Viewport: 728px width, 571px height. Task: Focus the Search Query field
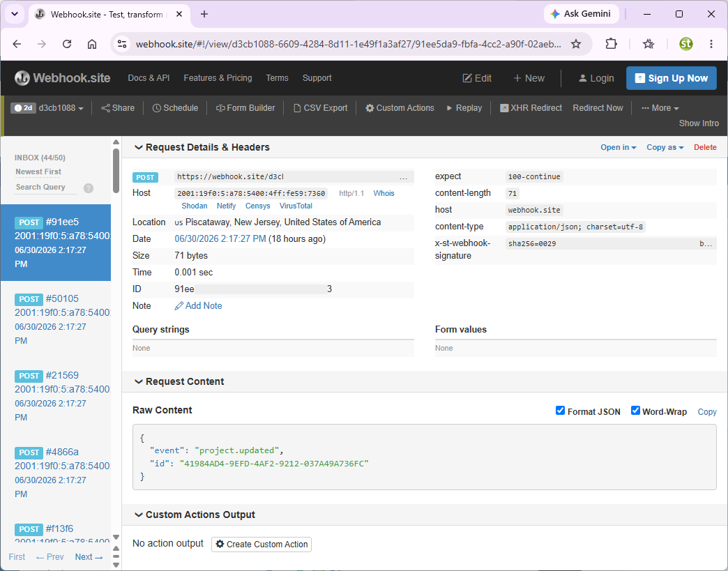click(45, 187)
